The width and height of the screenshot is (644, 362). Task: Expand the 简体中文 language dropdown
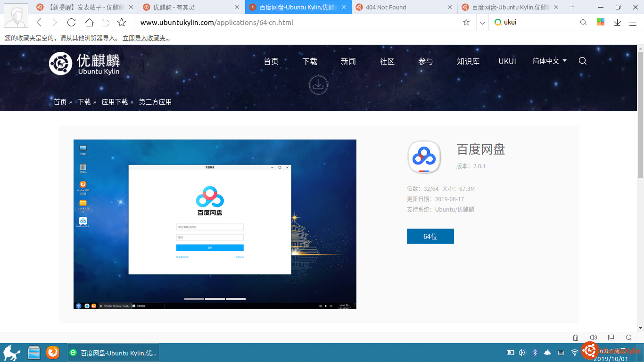[549, 61]
